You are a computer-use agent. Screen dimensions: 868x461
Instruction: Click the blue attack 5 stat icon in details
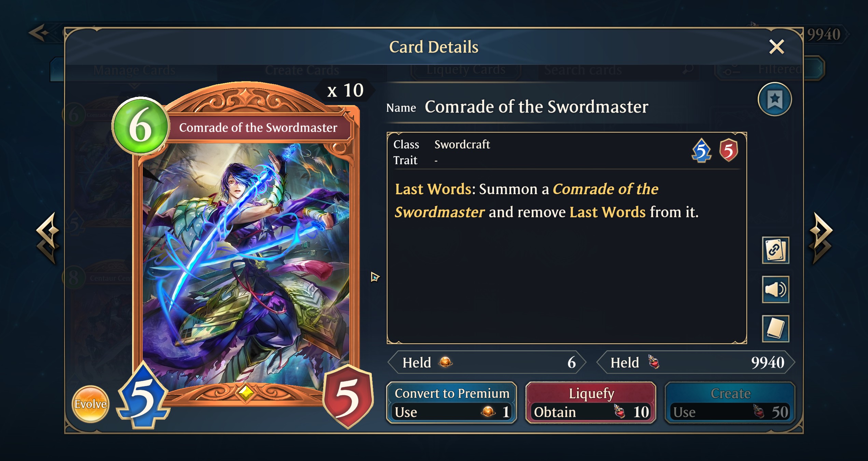[x=701, y=150]
